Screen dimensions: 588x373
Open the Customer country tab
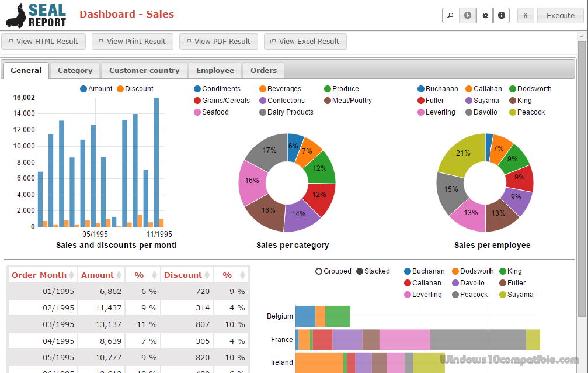tap(144, 70)
